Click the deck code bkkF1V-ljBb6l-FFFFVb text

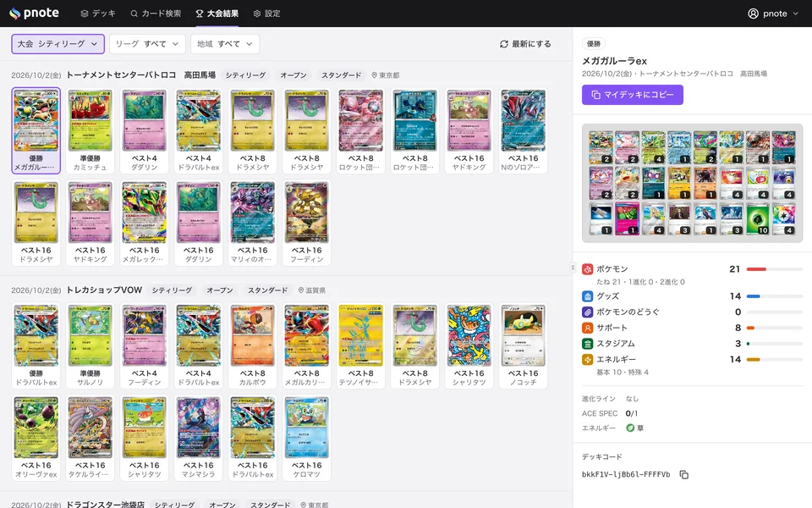coord(626,474)
